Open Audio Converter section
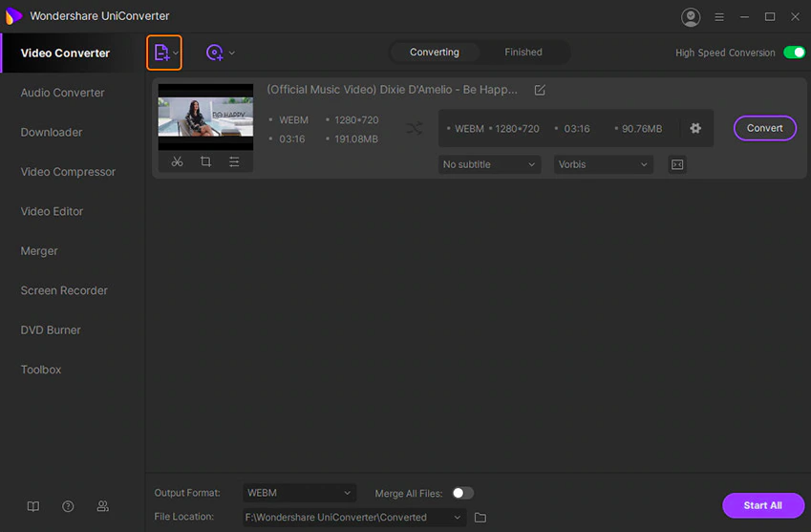 [x=63, y=93]
